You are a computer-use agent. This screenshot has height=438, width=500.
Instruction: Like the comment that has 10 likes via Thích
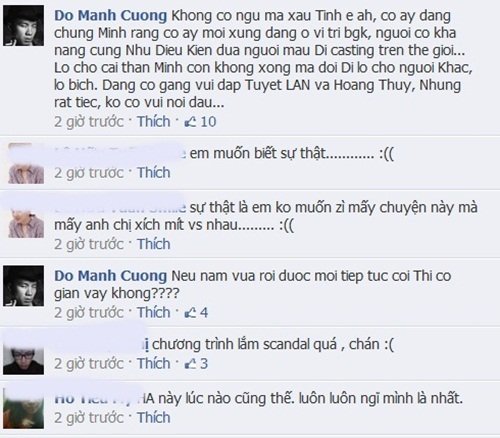154,122
